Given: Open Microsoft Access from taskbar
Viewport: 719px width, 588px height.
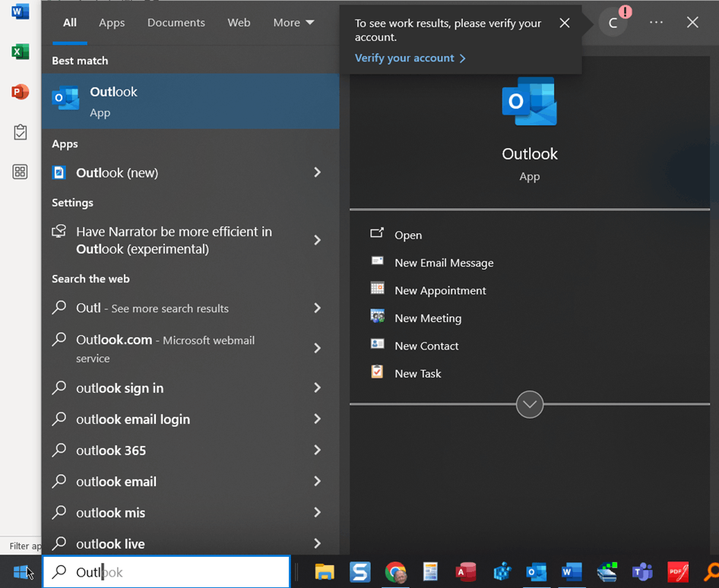Looking at the screenshot, I should (x=466, y=572).
